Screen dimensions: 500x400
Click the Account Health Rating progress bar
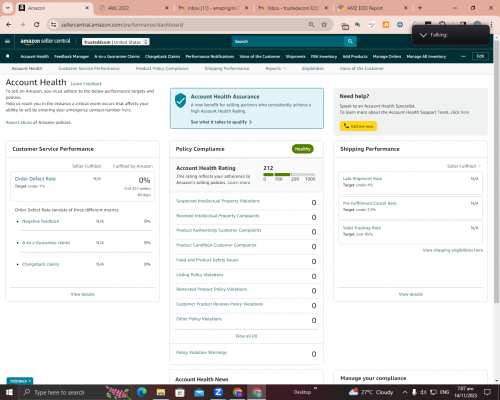coord(289,174)
